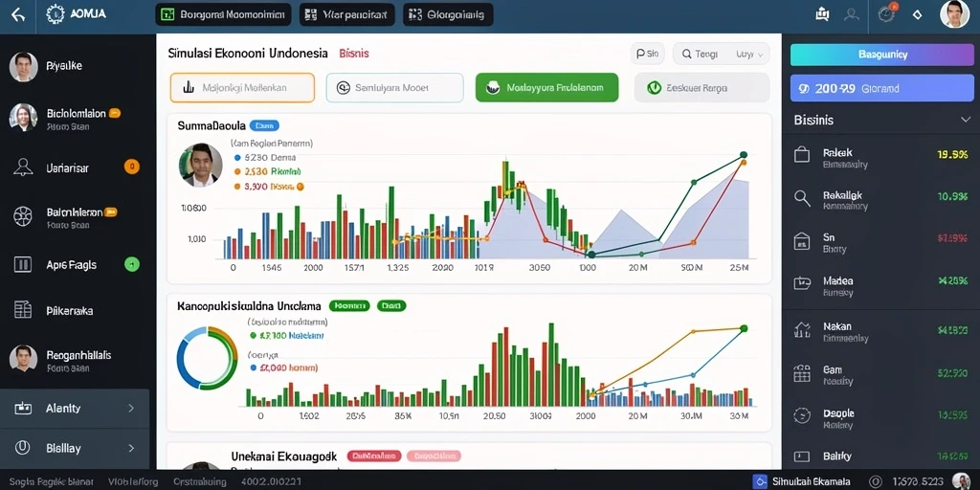The image size is (980, 490).
Task: Select the globe icon in left sidebar
Action: (x=23, y=216)
